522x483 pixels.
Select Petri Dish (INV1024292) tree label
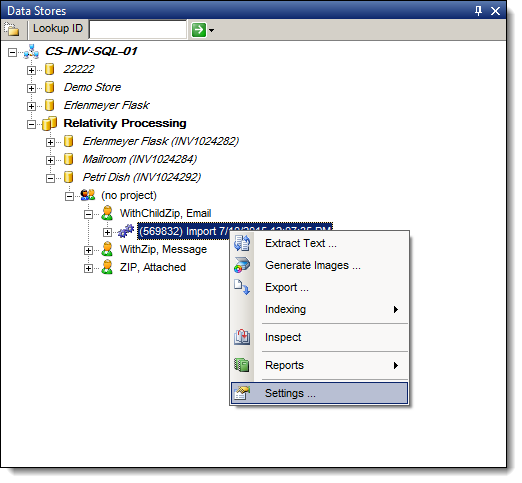point(142,177)
